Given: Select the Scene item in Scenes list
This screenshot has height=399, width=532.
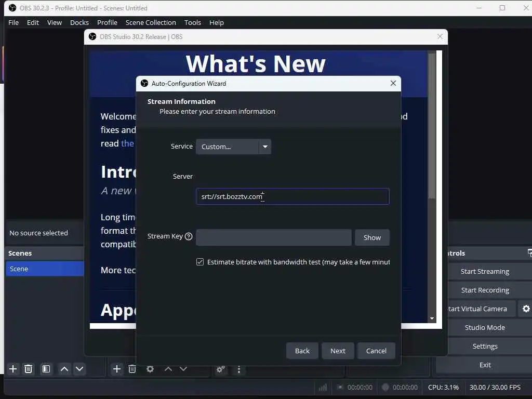Looking at the screenshot, I should (45, 269).
